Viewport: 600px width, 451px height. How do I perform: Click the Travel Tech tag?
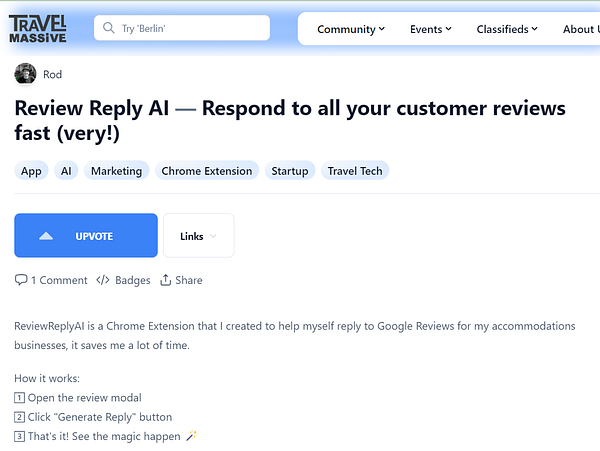click(355, 171)
